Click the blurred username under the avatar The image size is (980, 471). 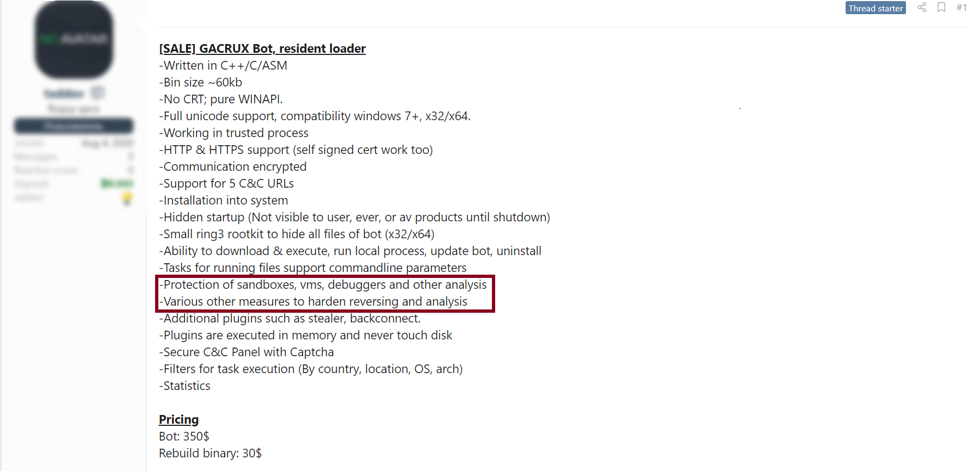point(64,94)
